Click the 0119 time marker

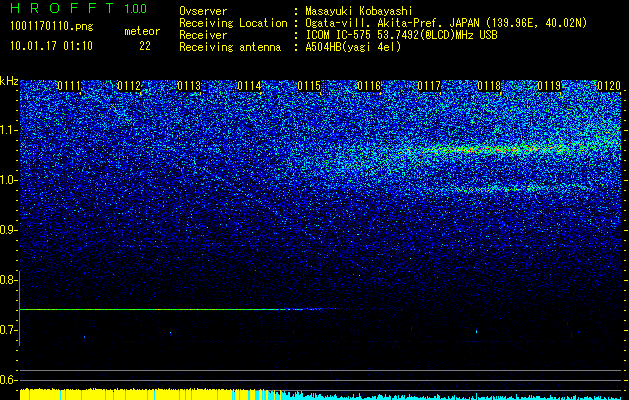549,86
